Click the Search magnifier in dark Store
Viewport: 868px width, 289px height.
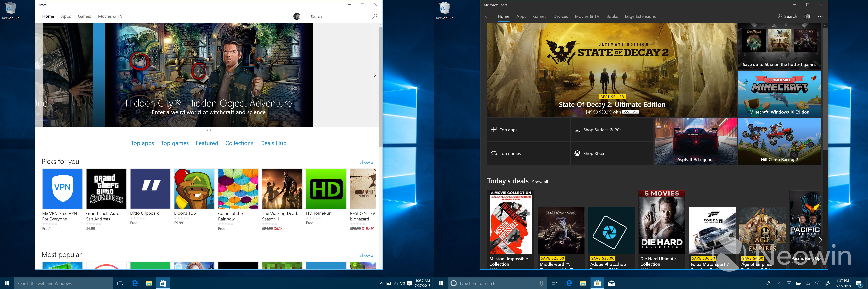coord(780,16)
